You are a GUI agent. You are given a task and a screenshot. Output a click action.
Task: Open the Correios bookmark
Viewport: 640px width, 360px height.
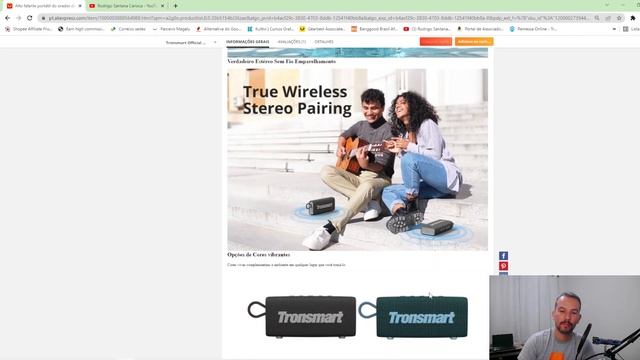click(128, 29)
